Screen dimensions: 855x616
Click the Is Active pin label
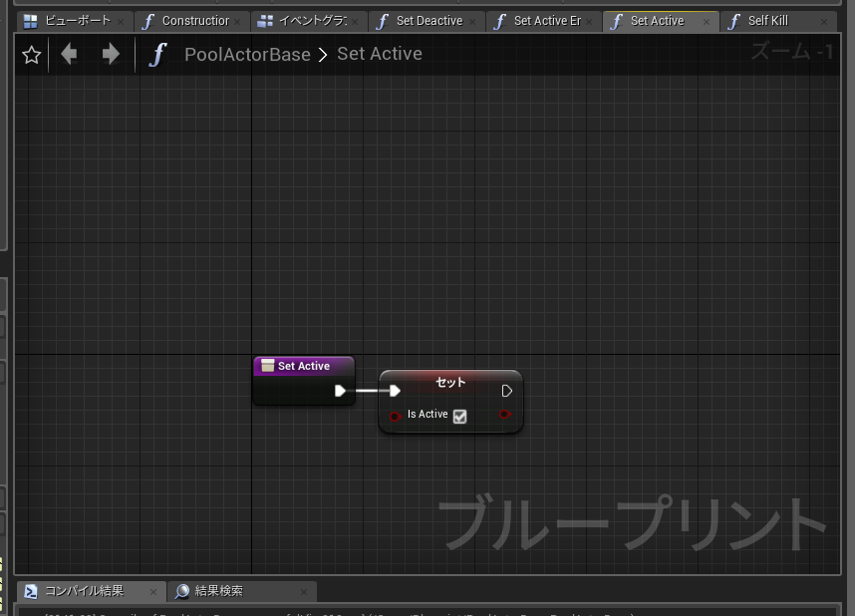click(427, 414)
